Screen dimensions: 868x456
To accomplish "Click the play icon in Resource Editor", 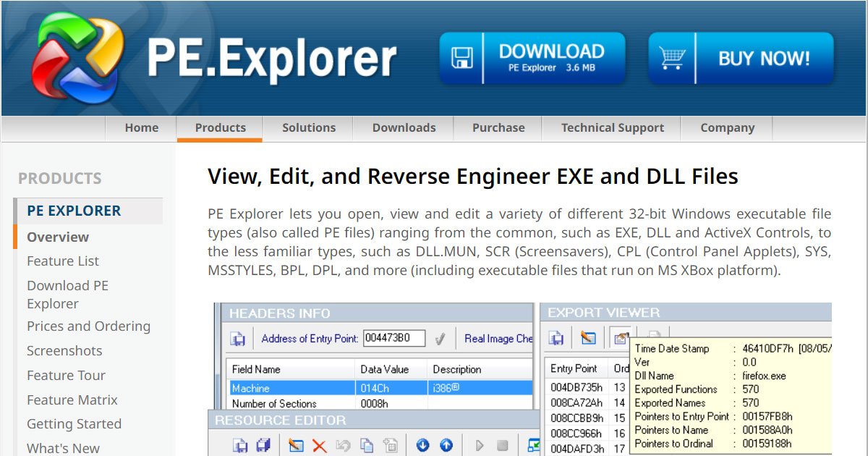I will point(479,445).
